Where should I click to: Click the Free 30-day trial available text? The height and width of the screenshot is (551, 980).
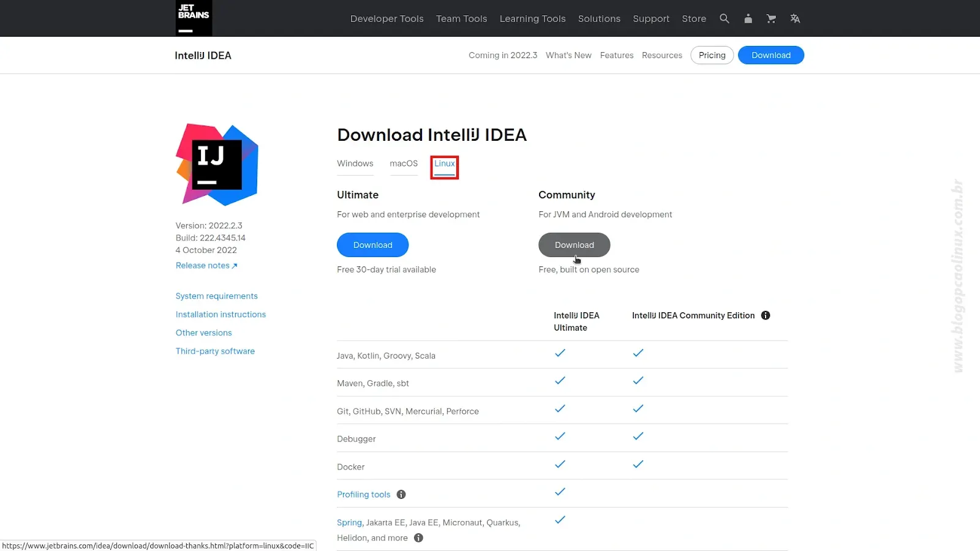pyautogui.click(x=386, y=269)
